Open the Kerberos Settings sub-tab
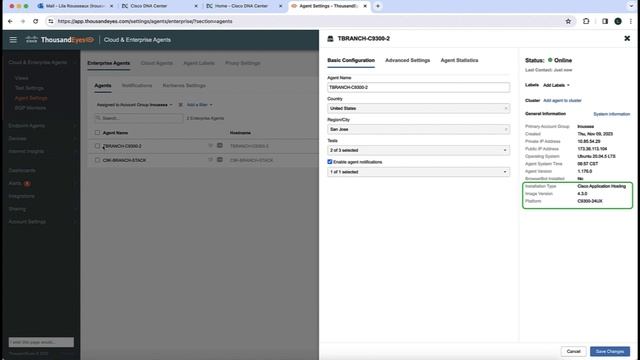 click(184, 86)
